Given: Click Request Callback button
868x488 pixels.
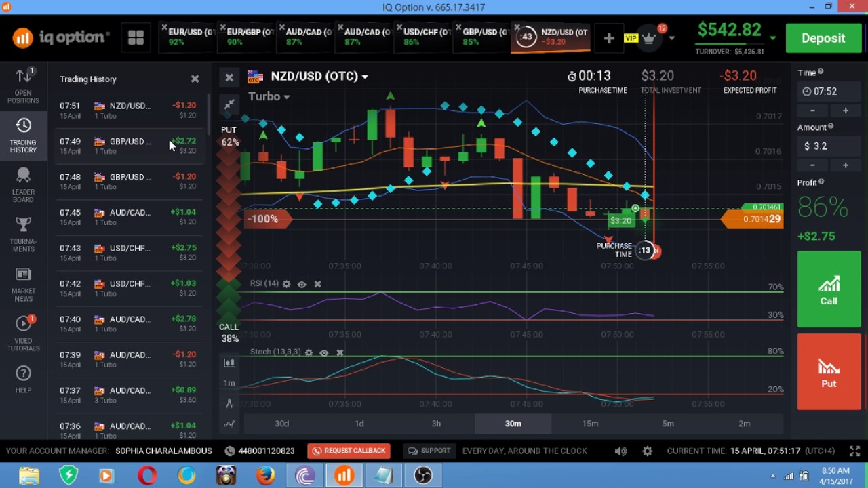Looking at the screenshot, I should 349,451.
